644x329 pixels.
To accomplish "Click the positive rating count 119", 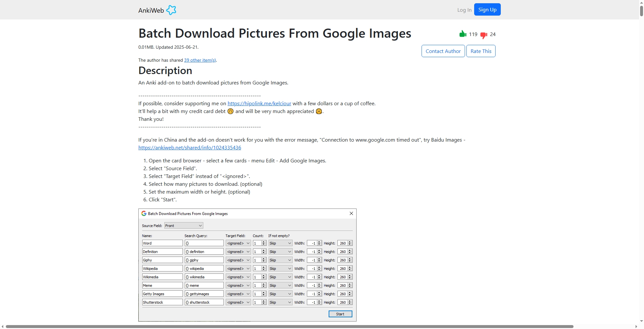I will click(473, 34).
